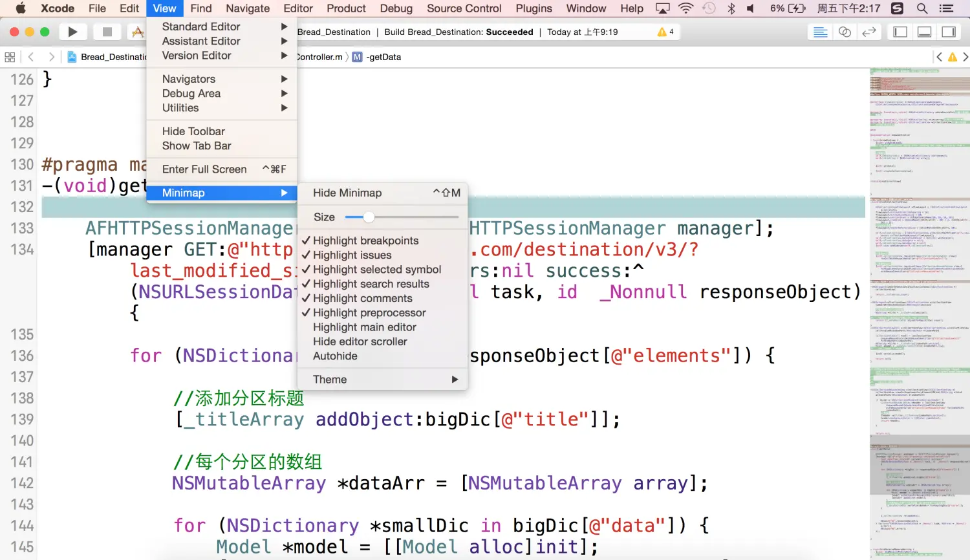Jump to next issue arrow
Image resolution: width=970 pixels, height=560 pixels.
pyautogui.click(x=965, y=57)
